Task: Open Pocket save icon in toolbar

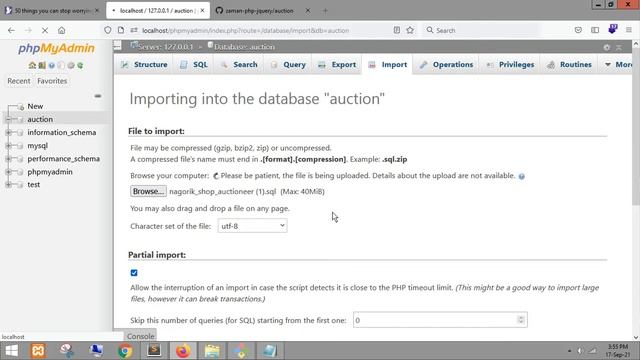Action: pyautogui.click(x=578, y=30)
